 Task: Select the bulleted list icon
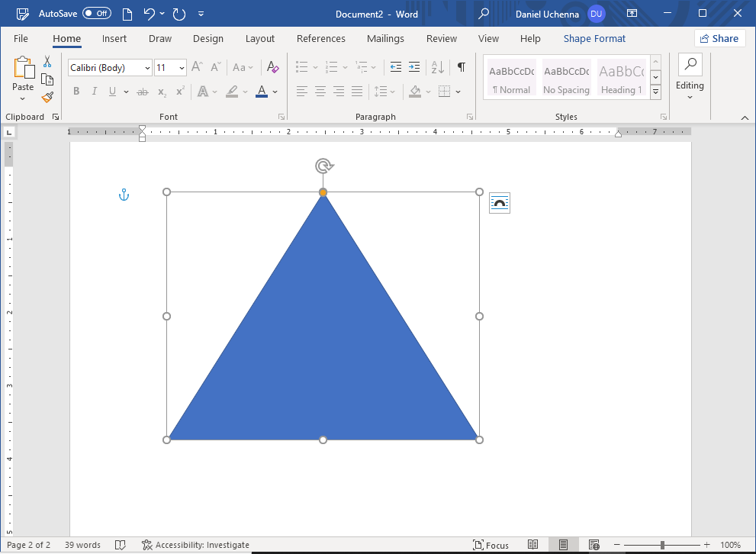[302, 67]
